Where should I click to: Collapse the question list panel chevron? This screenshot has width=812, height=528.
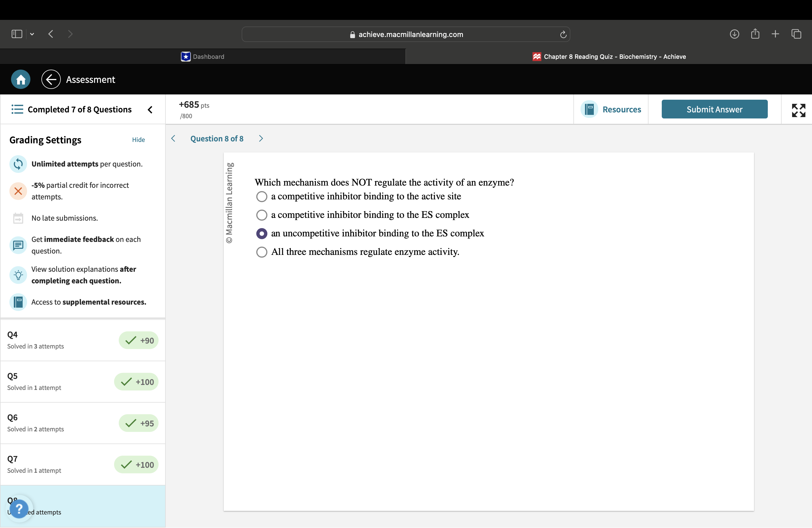click(150, 109)
